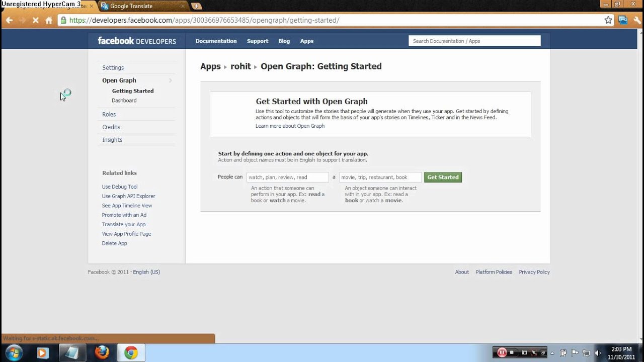Change language via English (US) link

[x=146, y=272]
